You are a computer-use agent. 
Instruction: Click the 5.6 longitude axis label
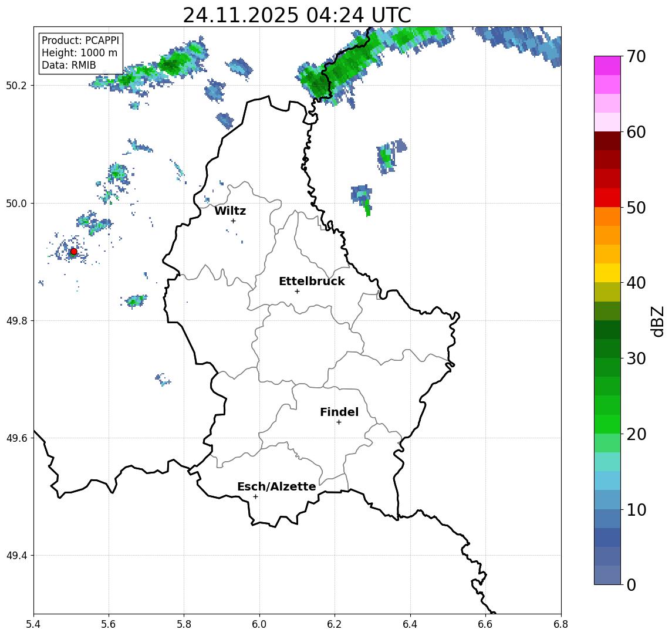109,624
